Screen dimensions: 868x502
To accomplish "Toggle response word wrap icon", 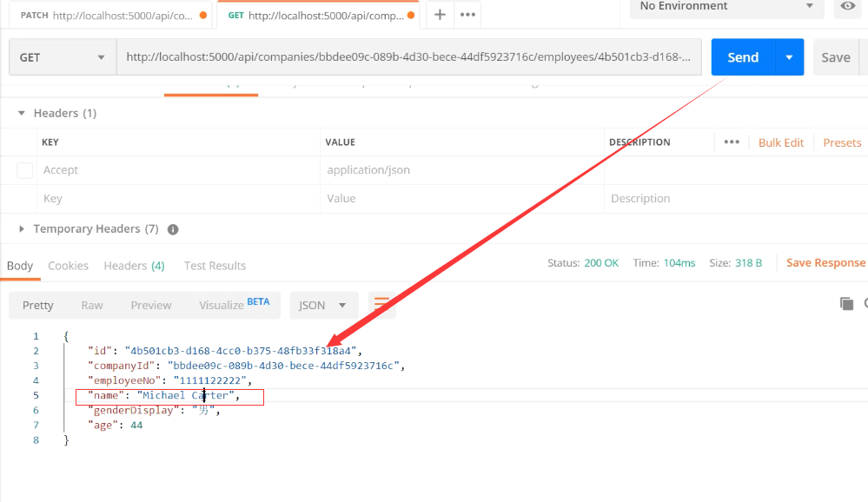I will click(381, 305).
